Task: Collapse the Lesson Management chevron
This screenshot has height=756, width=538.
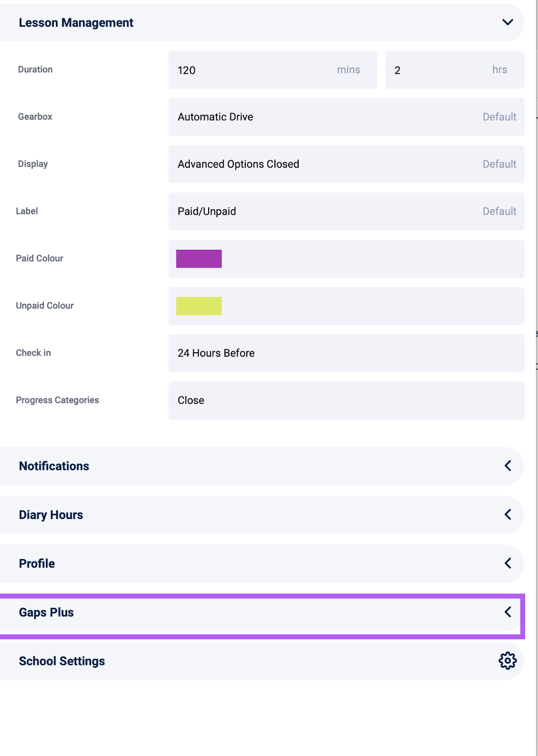Action: [507, 22]
